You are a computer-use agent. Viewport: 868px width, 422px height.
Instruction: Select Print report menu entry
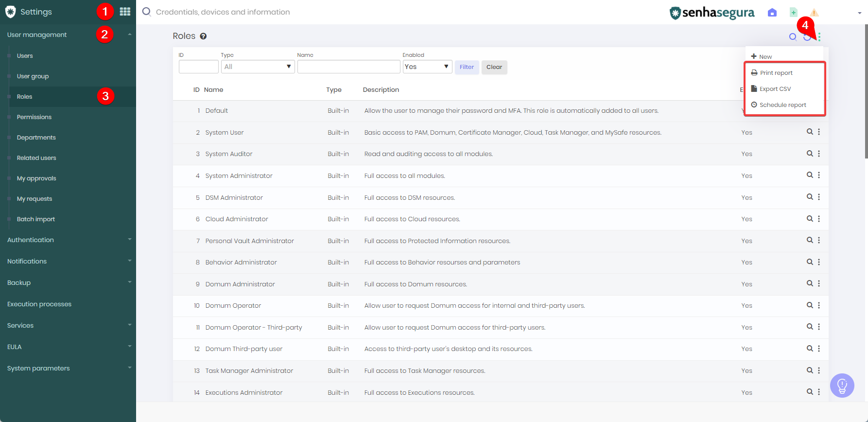coord(772,73)
